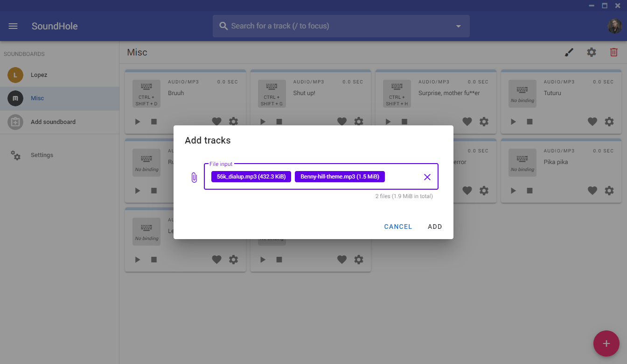Delete the Misc soundboard via trash icon
The height and width of the screenshot is (364, 627).
pos(613,52)
